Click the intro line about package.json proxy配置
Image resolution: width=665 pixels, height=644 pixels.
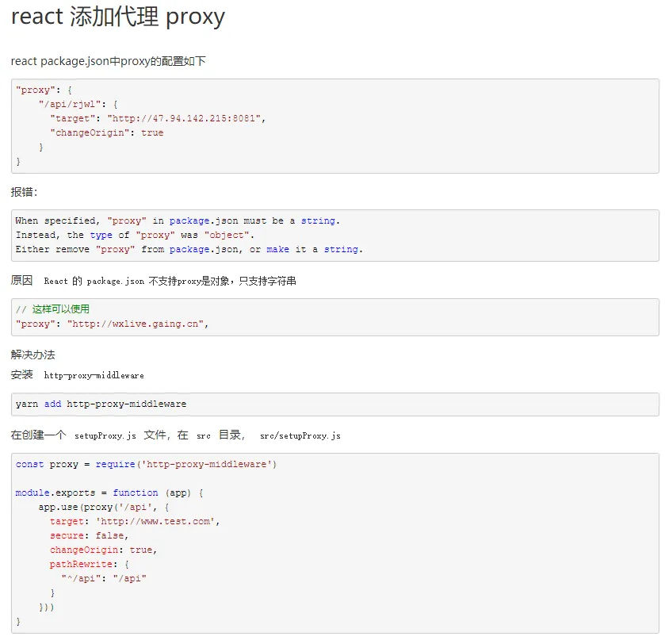[108, 61]
